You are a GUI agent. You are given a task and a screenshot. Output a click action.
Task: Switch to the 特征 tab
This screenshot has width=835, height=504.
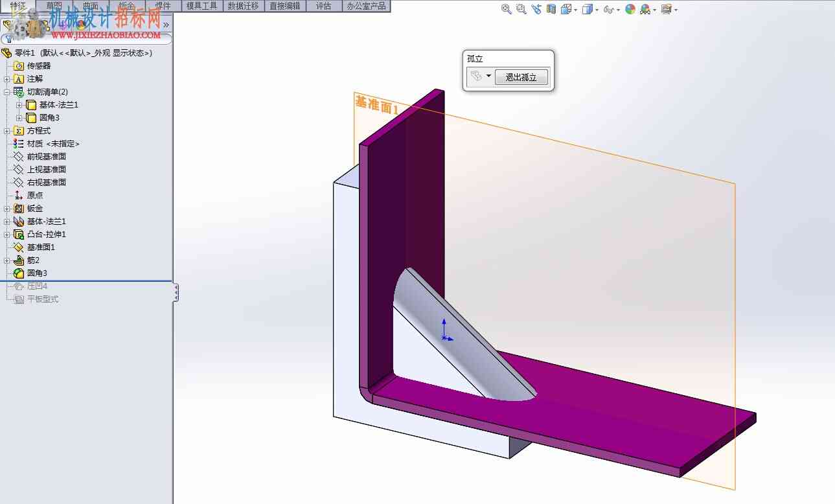(18, 6)
